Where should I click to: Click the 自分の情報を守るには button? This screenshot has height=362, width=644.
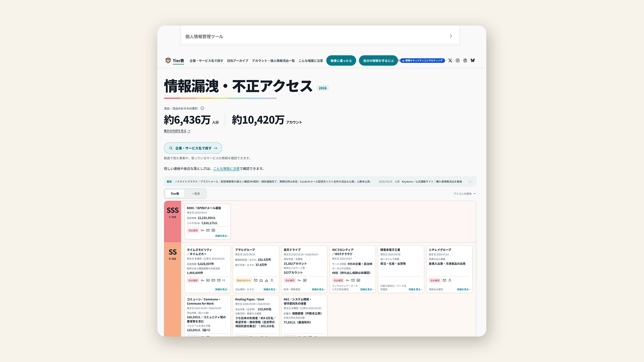coord(378,61)
